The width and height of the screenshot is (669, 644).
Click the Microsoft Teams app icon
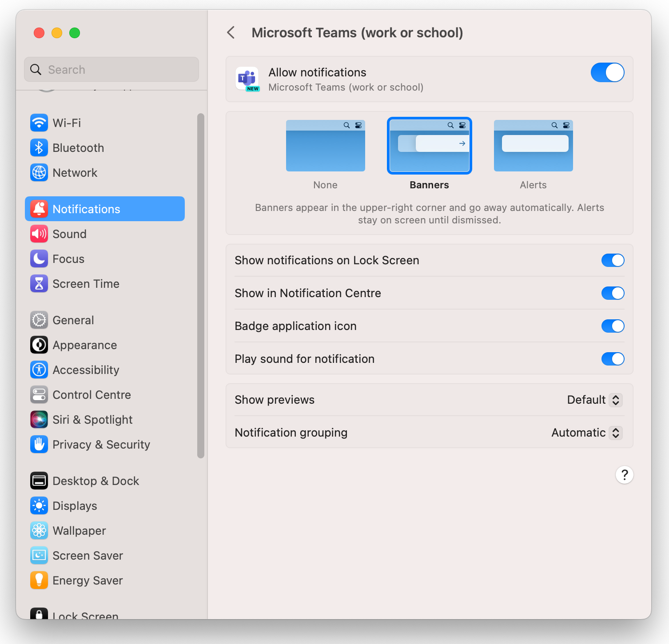coord(247,79)
